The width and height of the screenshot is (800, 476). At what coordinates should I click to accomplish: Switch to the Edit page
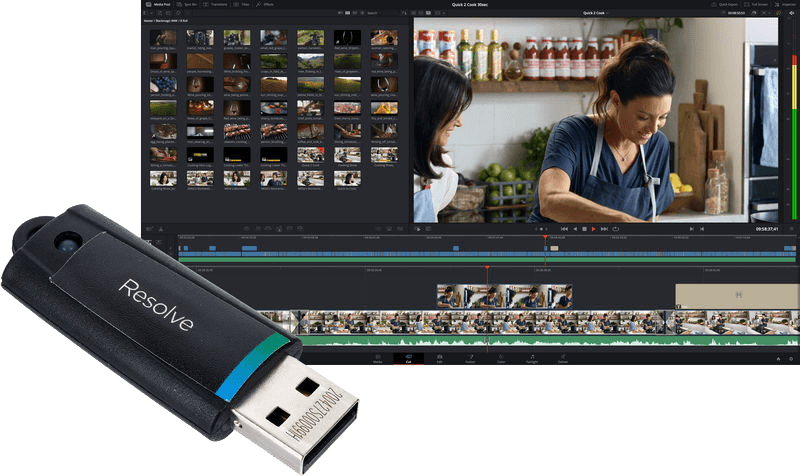439,359
